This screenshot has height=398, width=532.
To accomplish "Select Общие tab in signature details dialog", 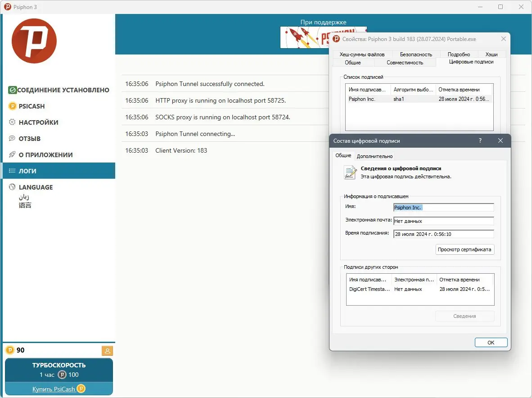I will click(x=343, y=155).
